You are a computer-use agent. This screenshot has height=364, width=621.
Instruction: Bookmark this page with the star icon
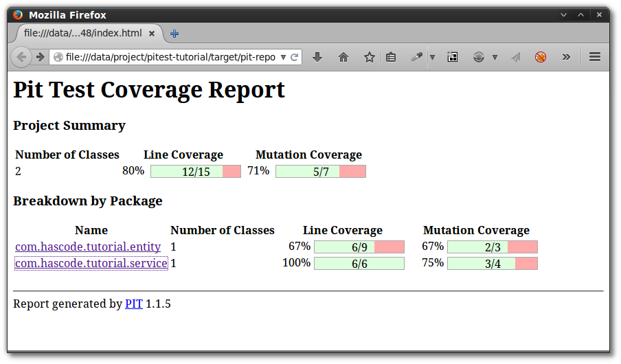[x=369, y=57]
